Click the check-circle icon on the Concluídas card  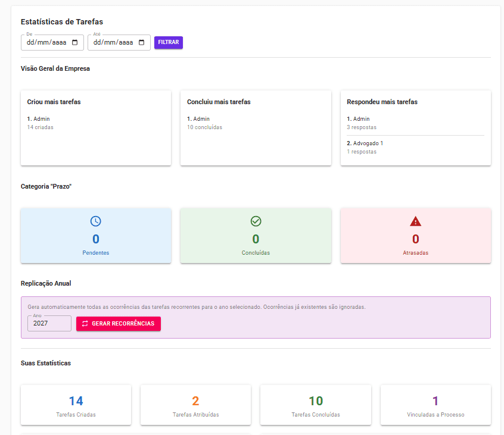(x=256, y=221)
